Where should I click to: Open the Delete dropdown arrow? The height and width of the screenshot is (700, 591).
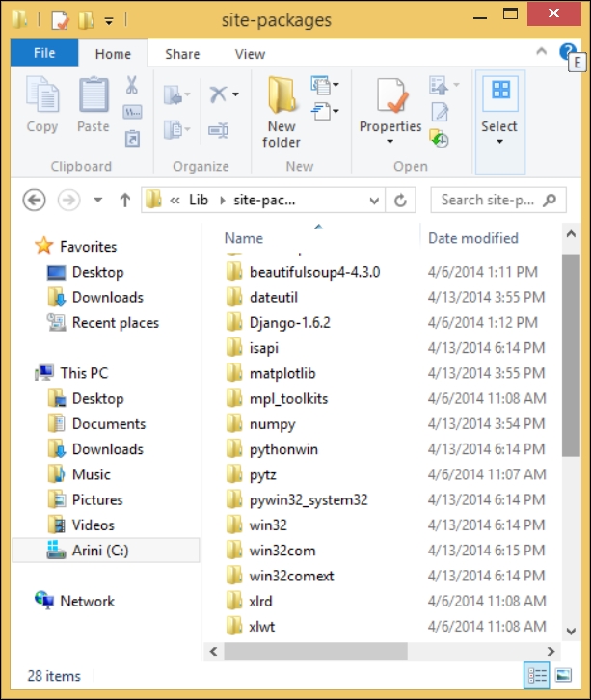pyautogui.click(x=235, y=94)
